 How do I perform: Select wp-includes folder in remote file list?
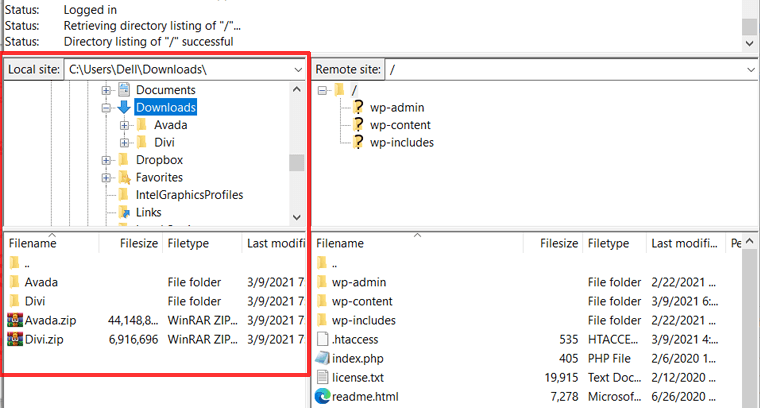[364, 320]
